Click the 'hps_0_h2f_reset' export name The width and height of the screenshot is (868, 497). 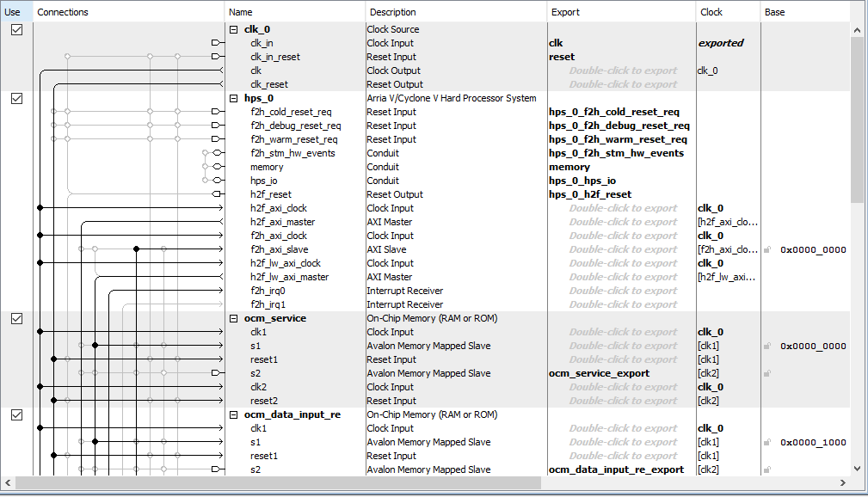pos(590,195)
